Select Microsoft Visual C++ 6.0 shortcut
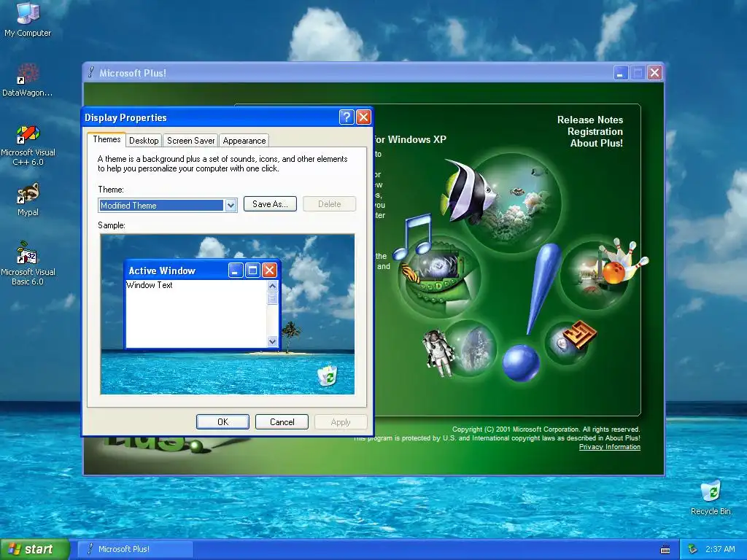The image size is (747, 560). pos(28,145)
